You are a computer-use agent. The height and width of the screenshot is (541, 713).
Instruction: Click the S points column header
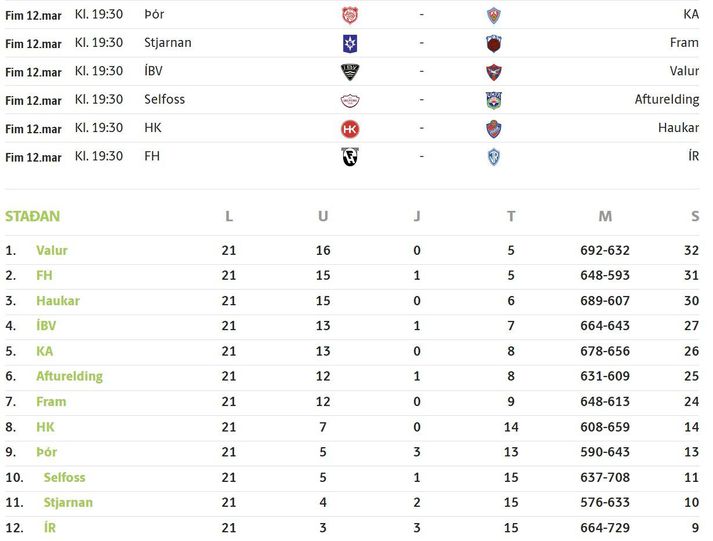pyautogui.click(x=695, y=216)
